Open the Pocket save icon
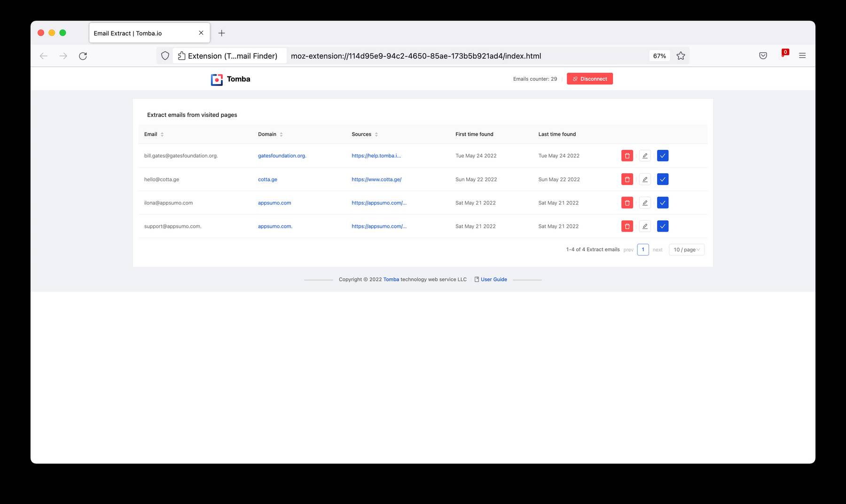The image size is (846, 504). 763,56
